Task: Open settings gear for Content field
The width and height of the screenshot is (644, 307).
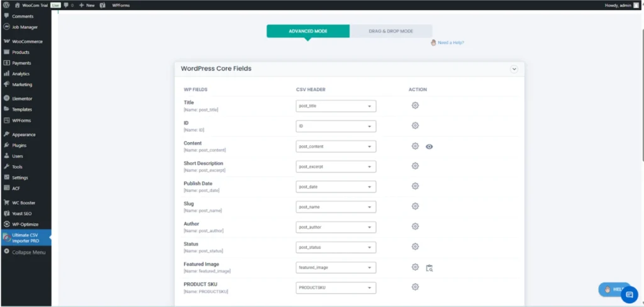Action: pos(415,146)
